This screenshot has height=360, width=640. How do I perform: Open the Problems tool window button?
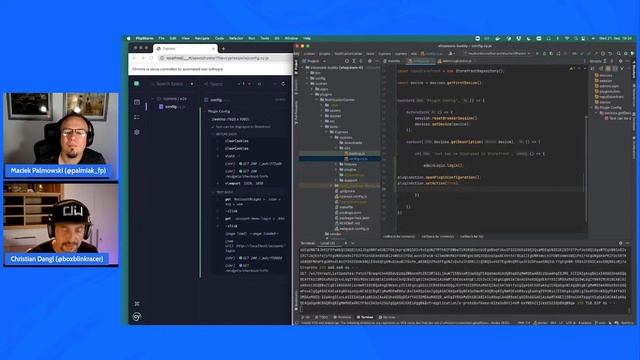click(343, 317)
